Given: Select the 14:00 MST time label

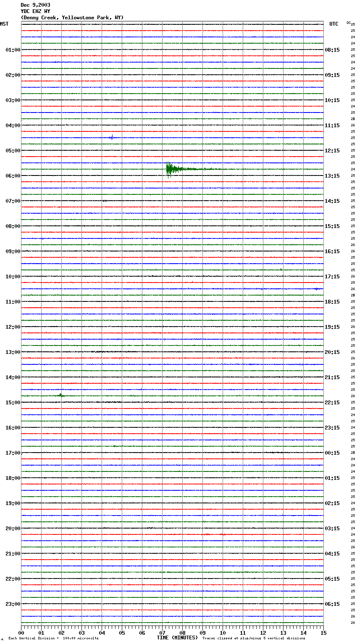Looking at the screenshot, I should (13, 377).
